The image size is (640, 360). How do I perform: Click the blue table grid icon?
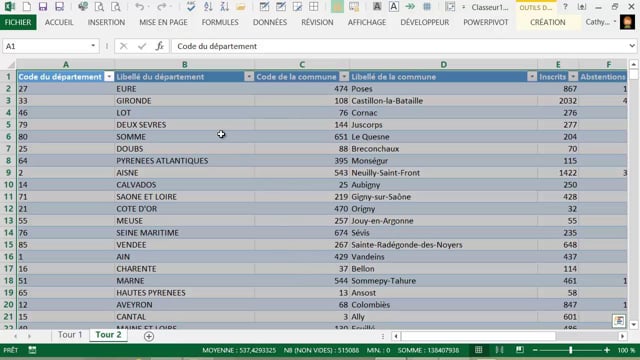[x=427, y=7]
